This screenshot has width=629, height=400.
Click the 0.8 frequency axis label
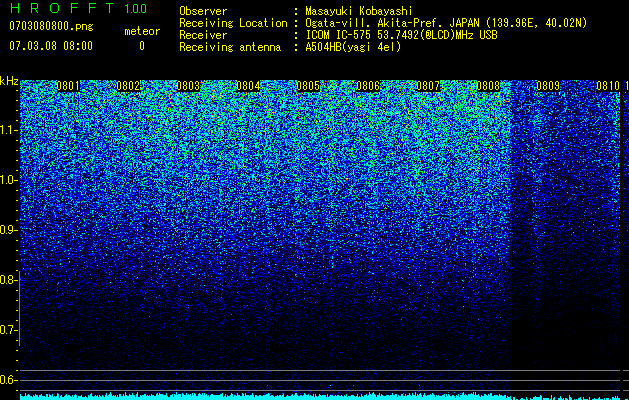pos(8,280)
